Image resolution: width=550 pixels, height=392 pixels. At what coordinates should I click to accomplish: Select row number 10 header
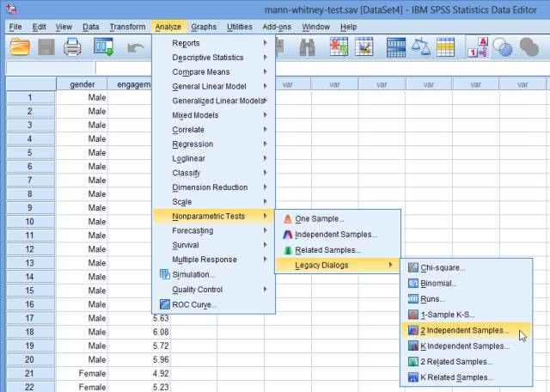[x=30, y=222]
